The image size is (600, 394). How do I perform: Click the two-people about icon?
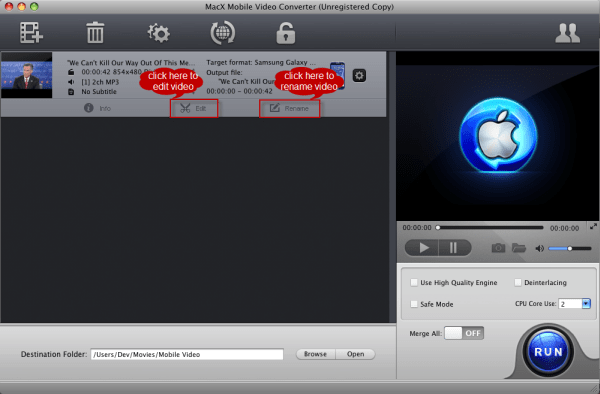567,33
